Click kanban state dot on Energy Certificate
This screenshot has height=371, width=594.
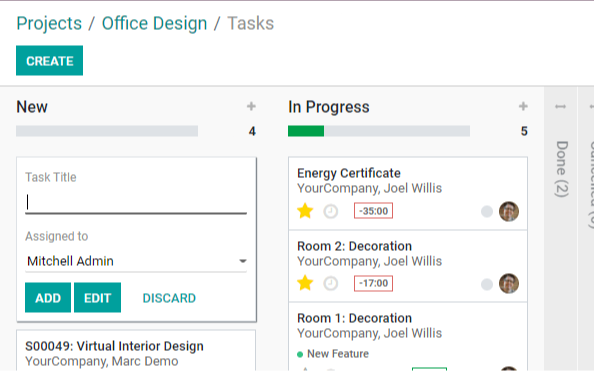coord(487,211)
